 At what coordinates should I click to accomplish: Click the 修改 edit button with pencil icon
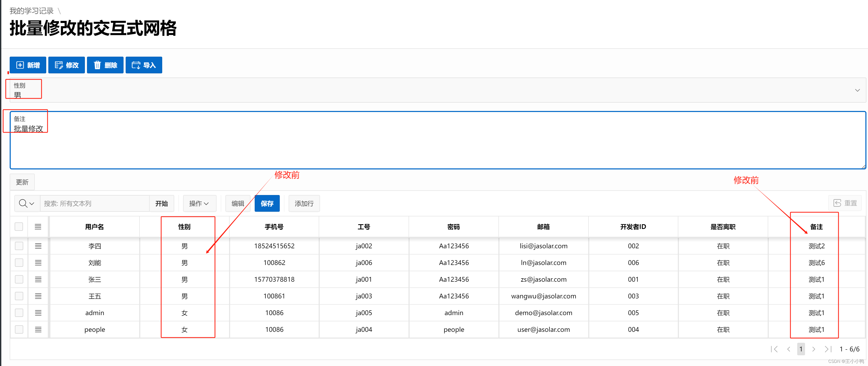(66, 65)
